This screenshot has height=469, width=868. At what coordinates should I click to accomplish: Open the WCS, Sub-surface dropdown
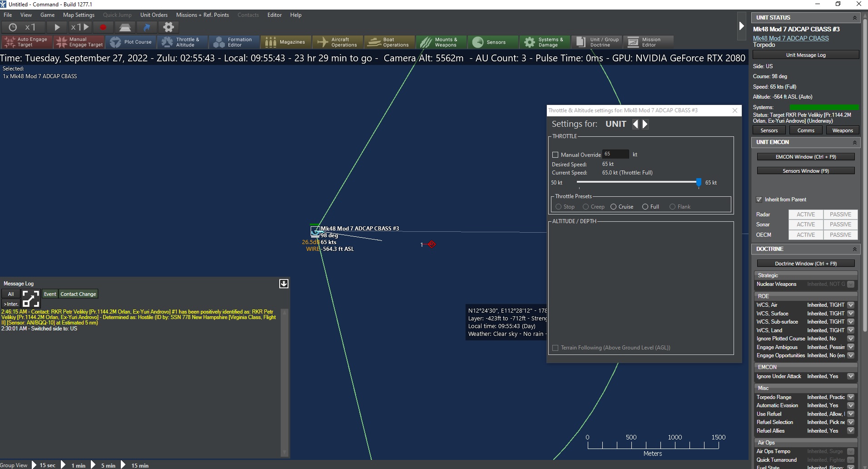pyautogui.click(x=851, y=322)
